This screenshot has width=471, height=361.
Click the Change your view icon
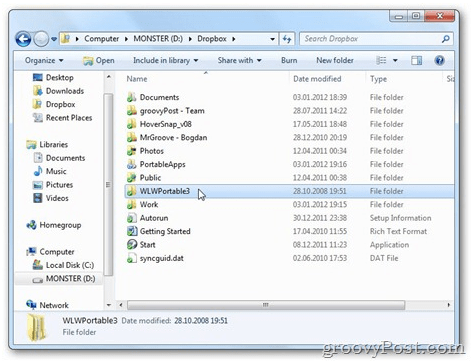pos(381,60)
